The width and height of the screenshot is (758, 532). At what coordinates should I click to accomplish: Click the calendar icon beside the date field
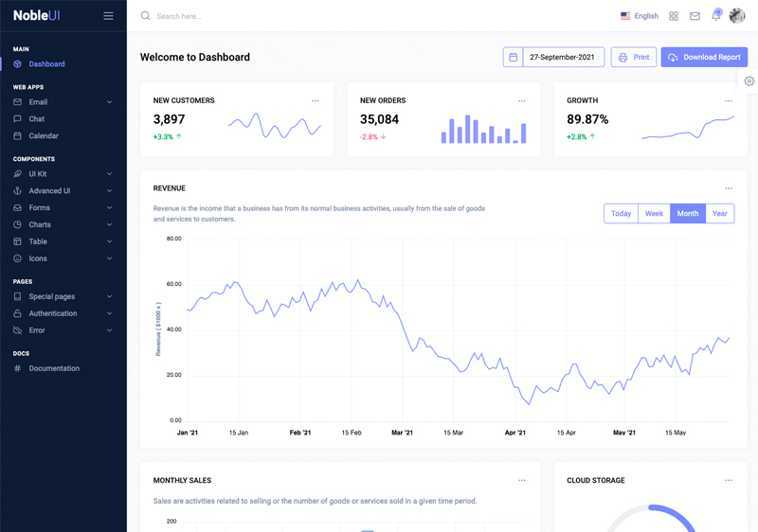514,58
